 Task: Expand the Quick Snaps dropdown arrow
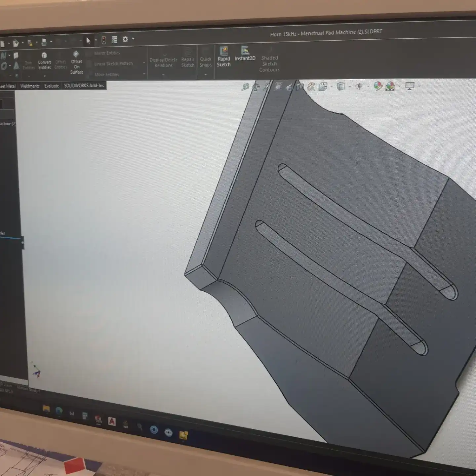206,75
